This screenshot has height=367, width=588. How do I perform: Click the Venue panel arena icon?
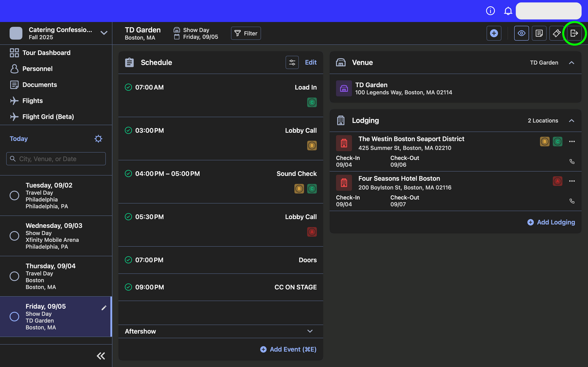point(341,62)
